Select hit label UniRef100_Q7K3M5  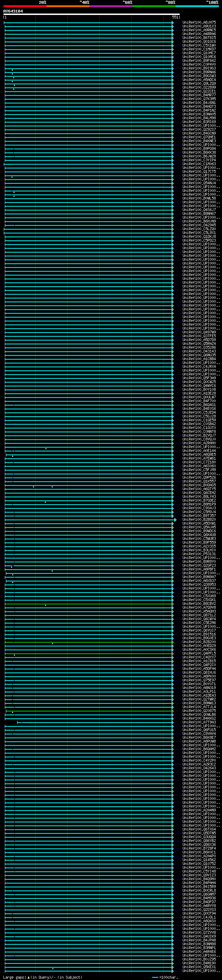199,99
